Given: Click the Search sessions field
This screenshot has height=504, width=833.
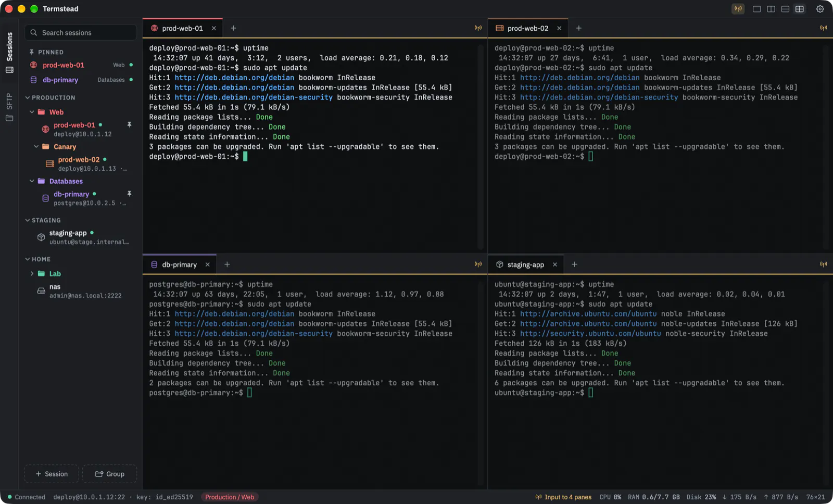Looking at the screenshot, I should tap(81, 32).
